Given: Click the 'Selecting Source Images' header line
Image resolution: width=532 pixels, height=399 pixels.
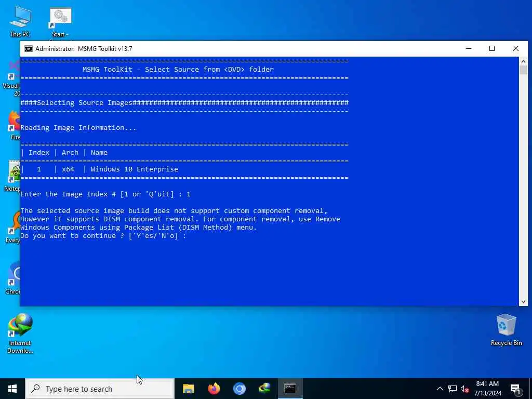Looking at the screenshot, I should coord(184,103).
